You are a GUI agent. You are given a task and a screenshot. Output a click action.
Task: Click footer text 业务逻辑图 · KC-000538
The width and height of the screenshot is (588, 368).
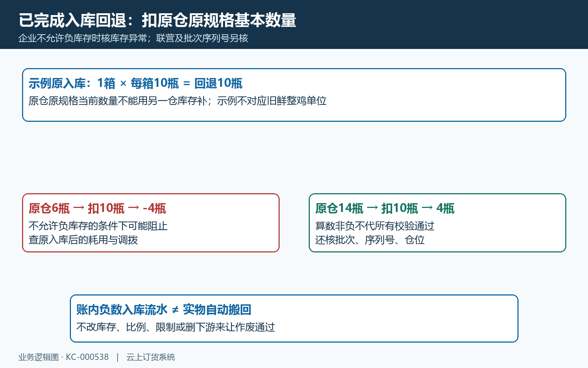coord(64,357)
